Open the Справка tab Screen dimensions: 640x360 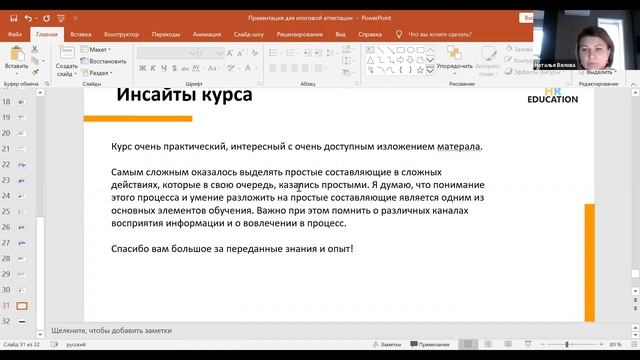click(370, 34)
